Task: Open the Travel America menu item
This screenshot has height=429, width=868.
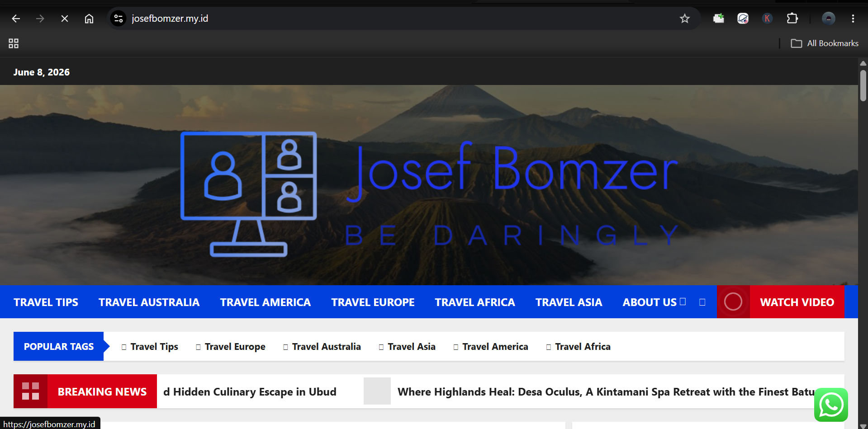Action: point(265,302)
